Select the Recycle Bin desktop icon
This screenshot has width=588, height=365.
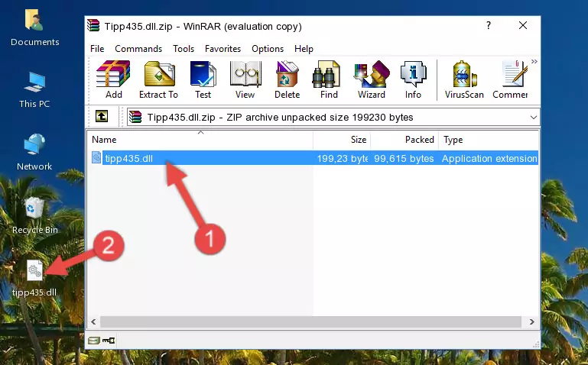[34, 216]
